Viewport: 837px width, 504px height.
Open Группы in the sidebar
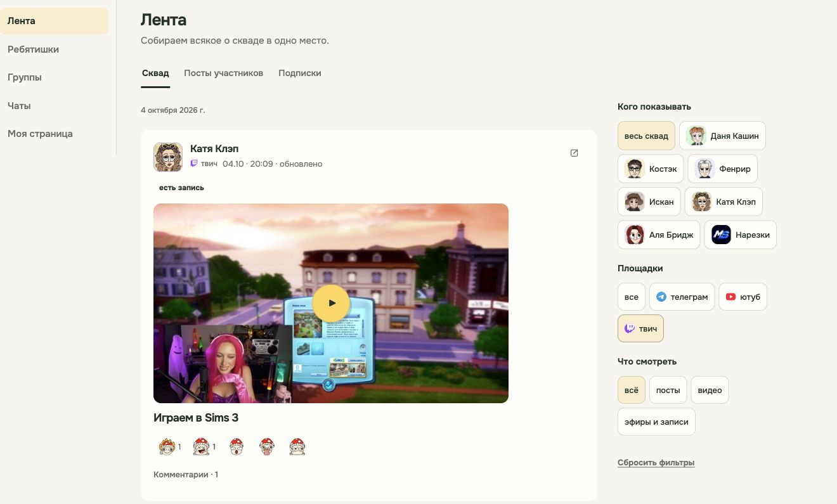click(x=55, y=77)
